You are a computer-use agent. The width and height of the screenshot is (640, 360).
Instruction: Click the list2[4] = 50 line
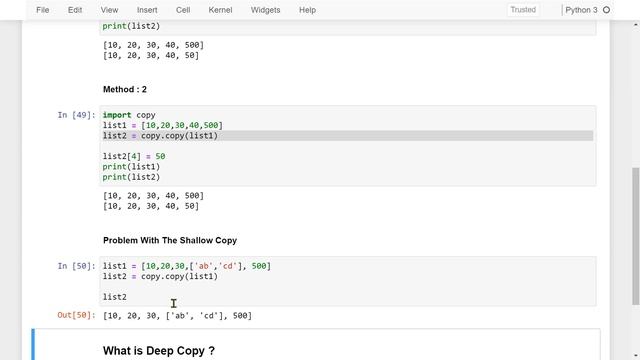tap(134, 156)
